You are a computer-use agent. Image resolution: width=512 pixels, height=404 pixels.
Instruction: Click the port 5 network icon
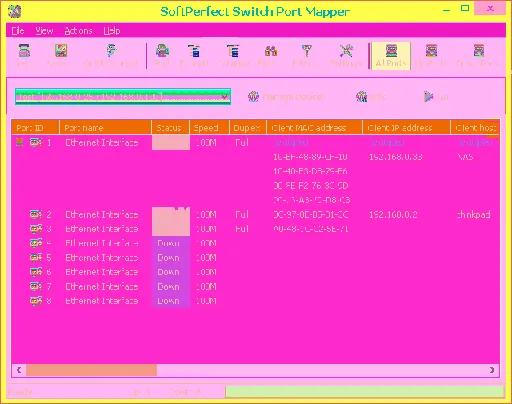pyautogui.click(x=36, y=258)
